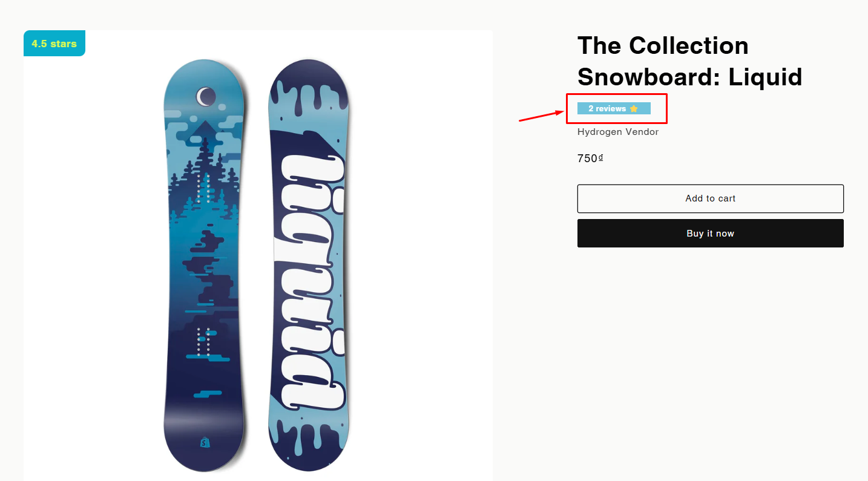Click lower binding holes on left snowboard
The image size is (868, 481).
[203, 340]
